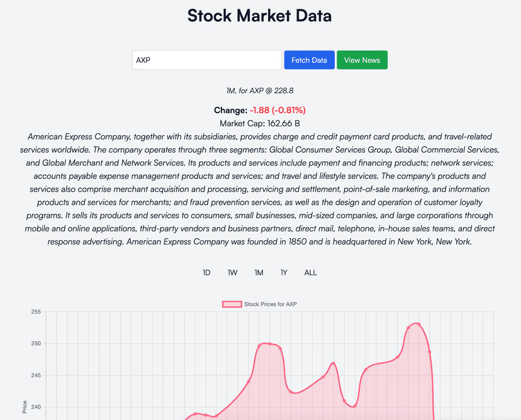Switch chart range to 1D
This screenshot has height=420, width=521.
tap(206, 273)
